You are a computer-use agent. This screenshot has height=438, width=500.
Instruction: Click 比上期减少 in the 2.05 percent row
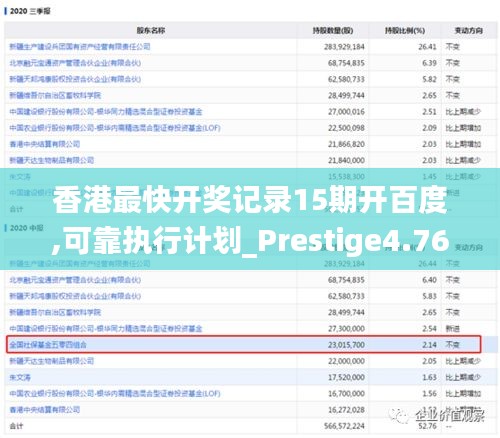[463, 361]
